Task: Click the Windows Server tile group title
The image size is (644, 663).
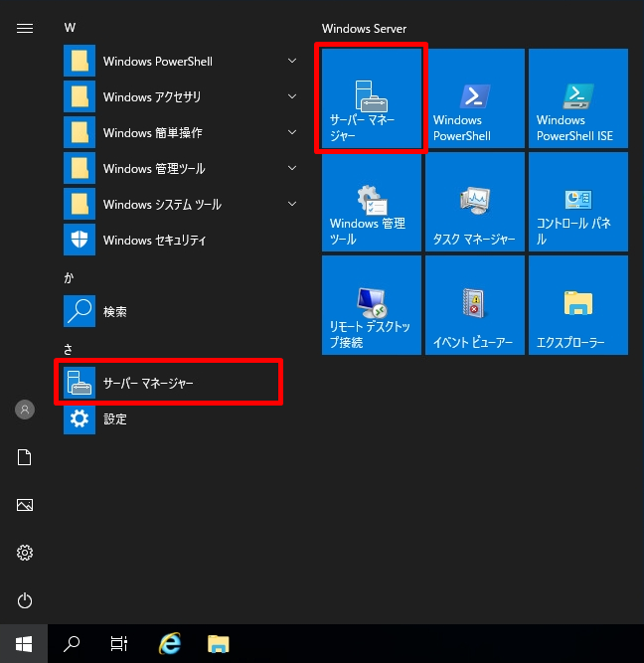Action: click(364, 29)
